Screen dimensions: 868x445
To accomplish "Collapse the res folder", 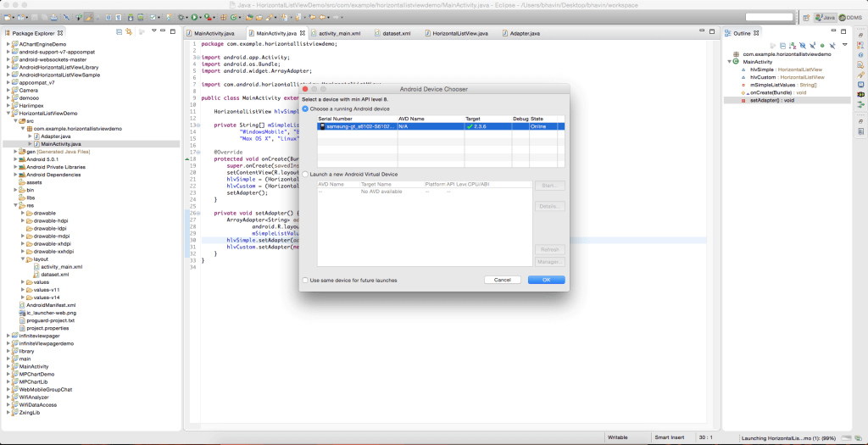I will tap(15, 205).
